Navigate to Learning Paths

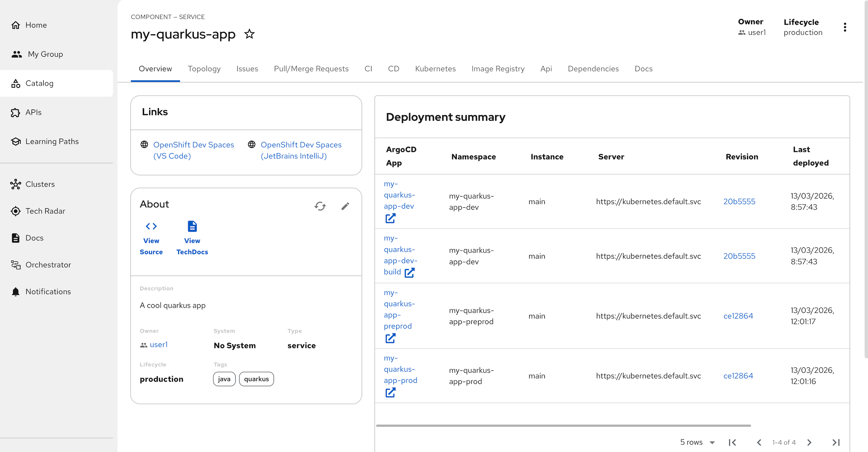(x=52, y=141)
